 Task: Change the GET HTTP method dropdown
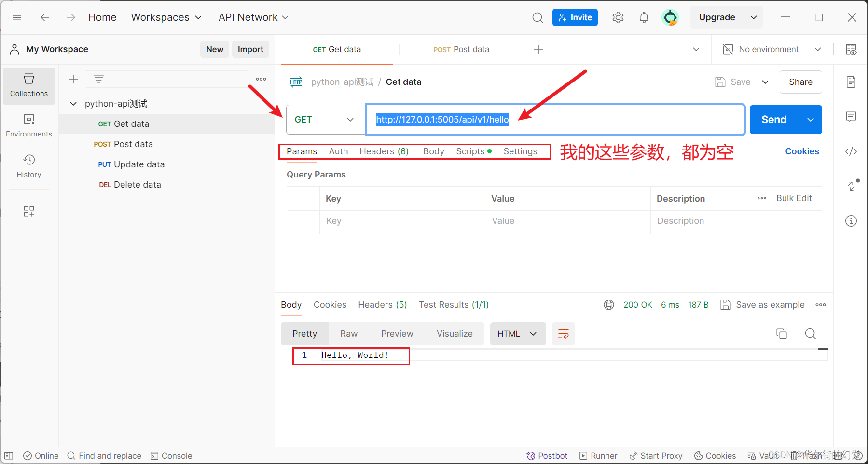pos(326,120)
